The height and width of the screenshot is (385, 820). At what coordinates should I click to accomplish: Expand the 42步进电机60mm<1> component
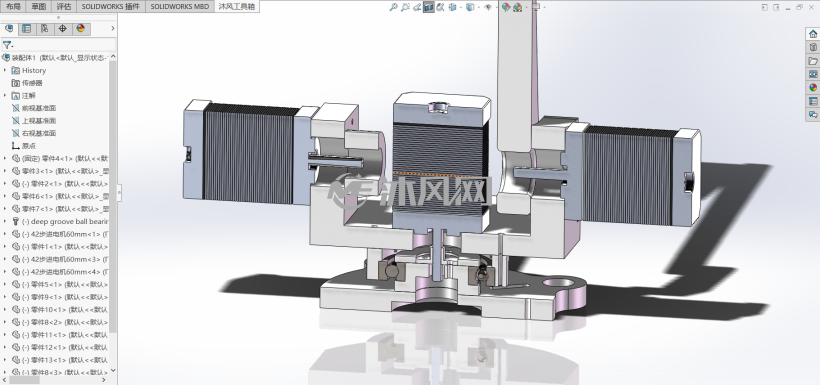pyautogui.click(x=5, y=234)
